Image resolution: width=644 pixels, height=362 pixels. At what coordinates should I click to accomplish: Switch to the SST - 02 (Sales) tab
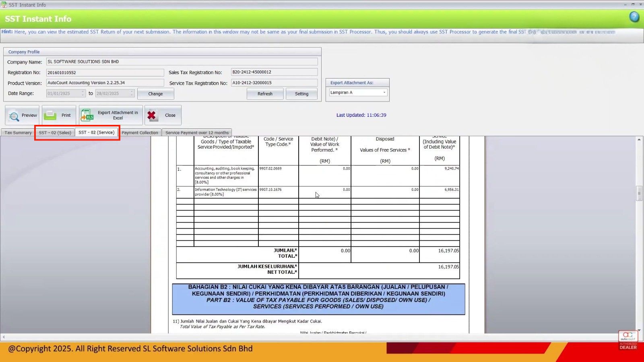coord(55,132)
